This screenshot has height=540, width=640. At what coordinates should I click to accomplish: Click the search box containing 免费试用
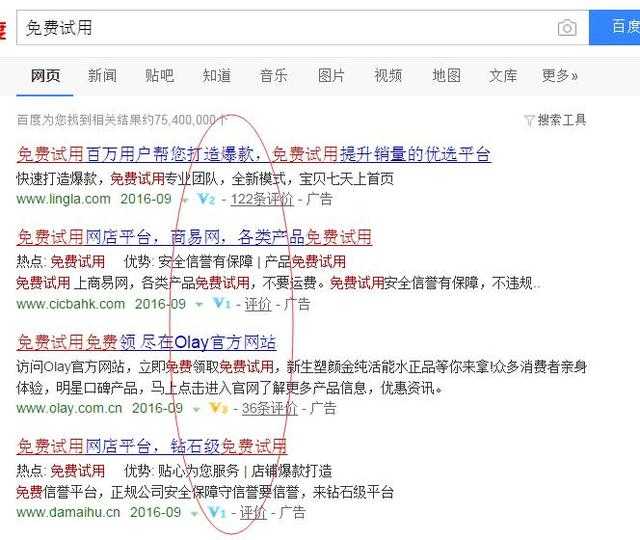[x=286, y=28]
